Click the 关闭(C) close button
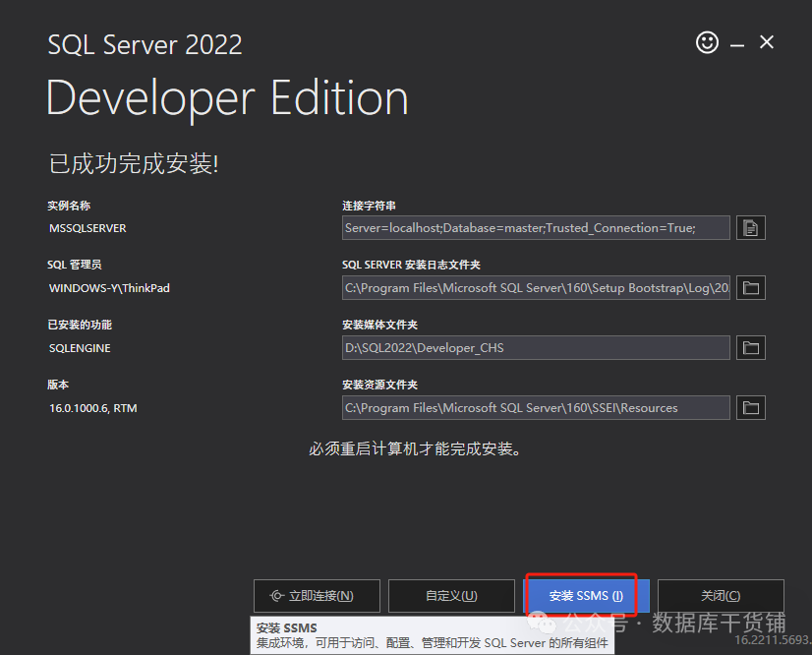The height and width of the screenshot is (655, 812). pos(721,596)
